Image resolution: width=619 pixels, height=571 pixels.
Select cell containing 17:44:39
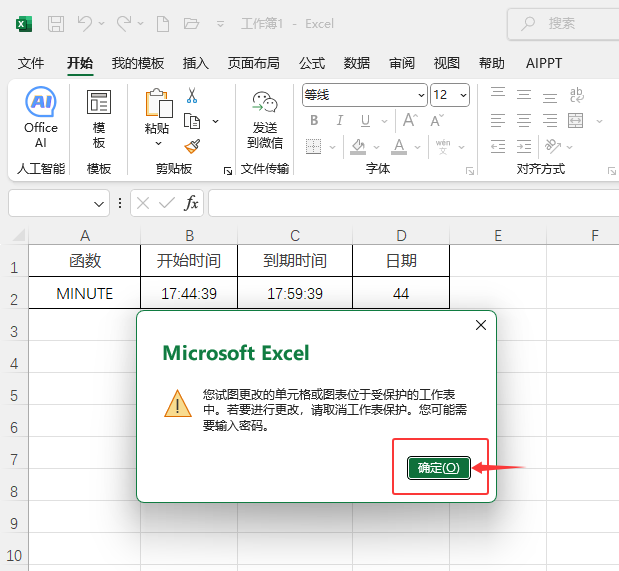coord(189,293)
